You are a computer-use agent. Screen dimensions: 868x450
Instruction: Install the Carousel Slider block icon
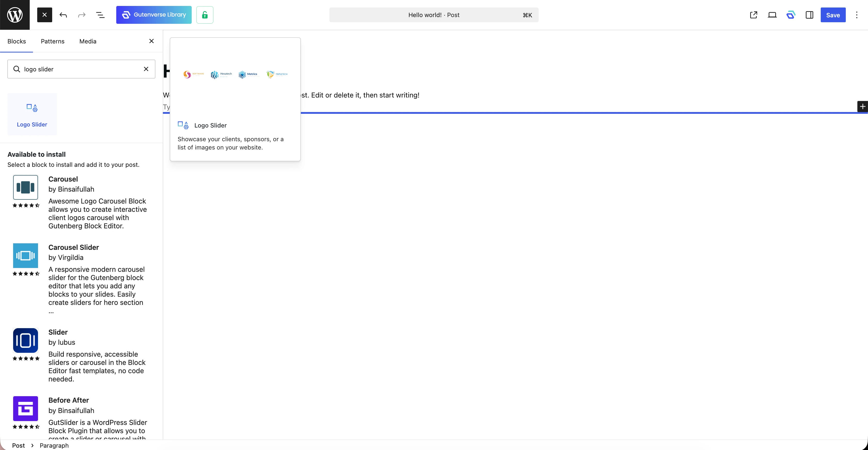tap(26, 255)
